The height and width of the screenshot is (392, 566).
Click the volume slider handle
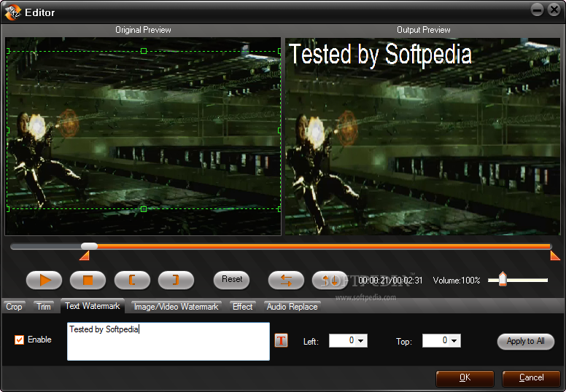point(503,279)
